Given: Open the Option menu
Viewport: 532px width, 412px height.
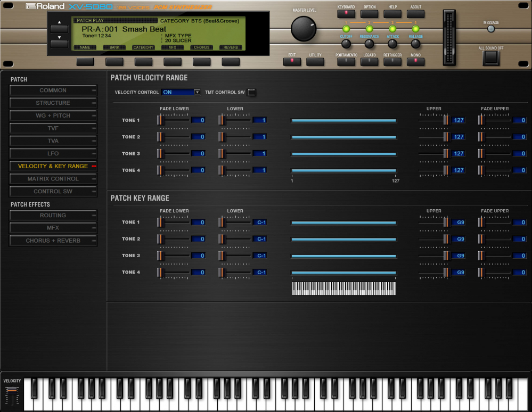Looking at the screenshot, I should point(369,14).
